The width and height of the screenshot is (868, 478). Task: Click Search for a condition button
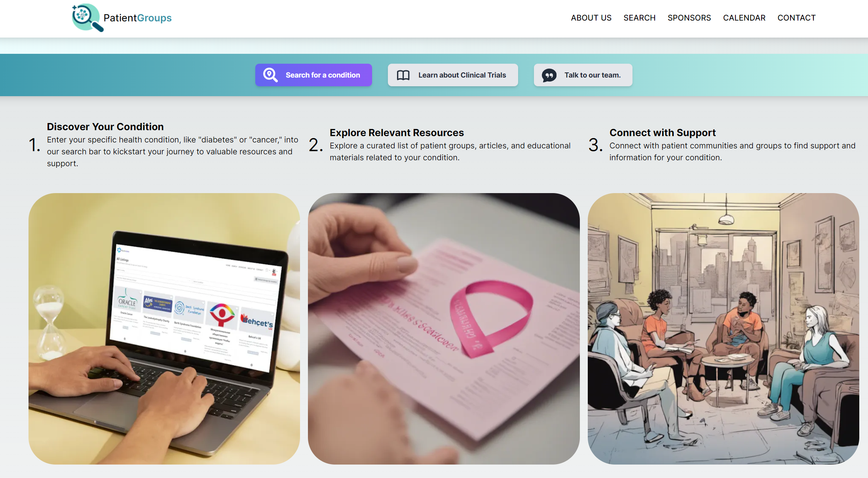pos(313,75)
